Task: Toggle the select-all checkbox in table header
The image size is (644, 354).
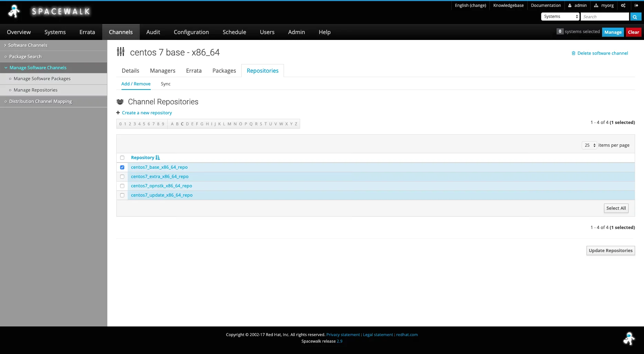Action: coord(122,158)
